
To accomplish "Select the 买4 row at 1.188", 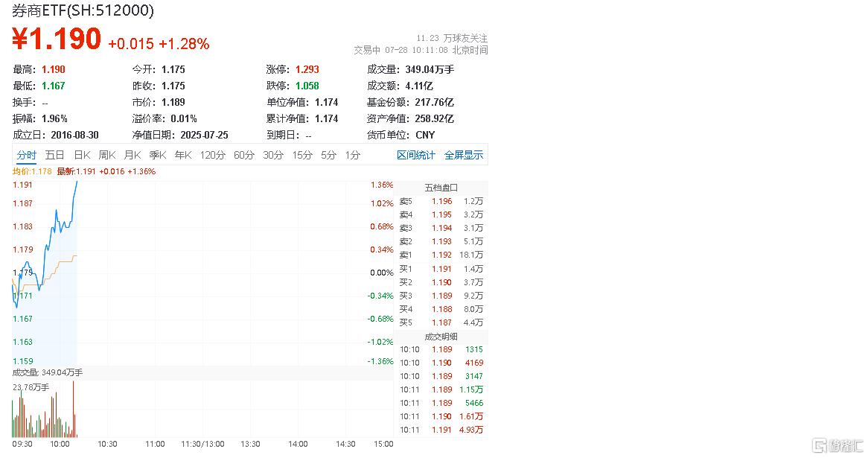I will coord(441,309).
